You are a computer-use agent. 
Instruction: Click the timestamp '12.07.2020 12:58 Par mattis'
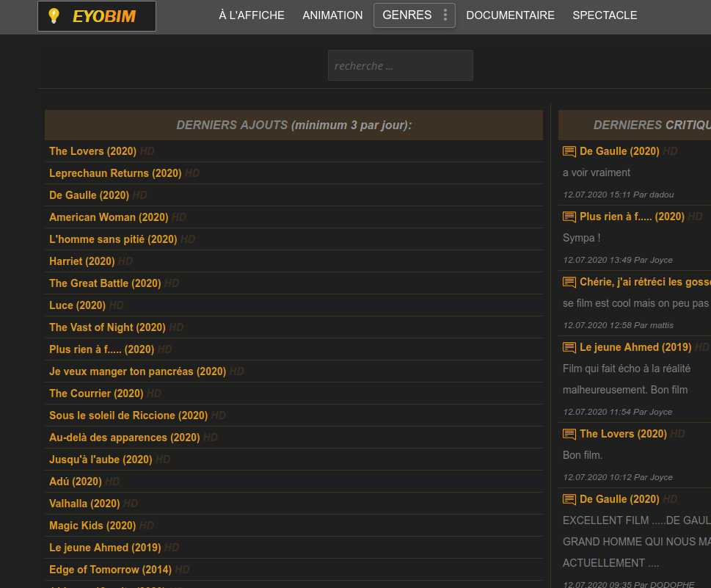[x=618, y=325]
